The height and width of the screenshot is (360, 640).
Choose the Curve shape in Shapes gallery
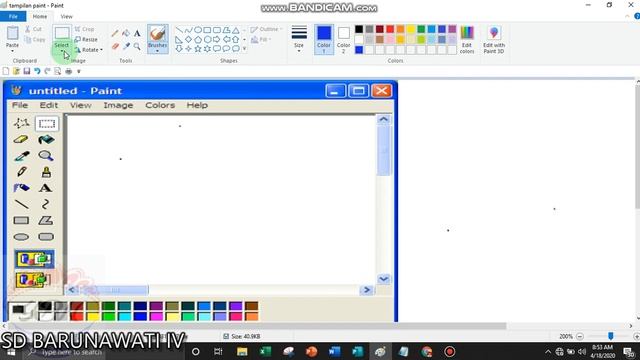[188, 30]
